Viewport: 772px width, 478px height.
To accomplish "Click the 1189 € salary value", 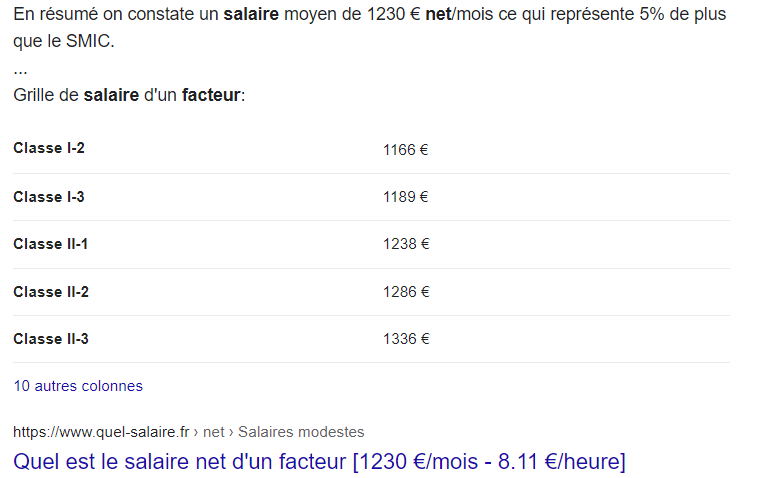I will [x=405, y=197].
